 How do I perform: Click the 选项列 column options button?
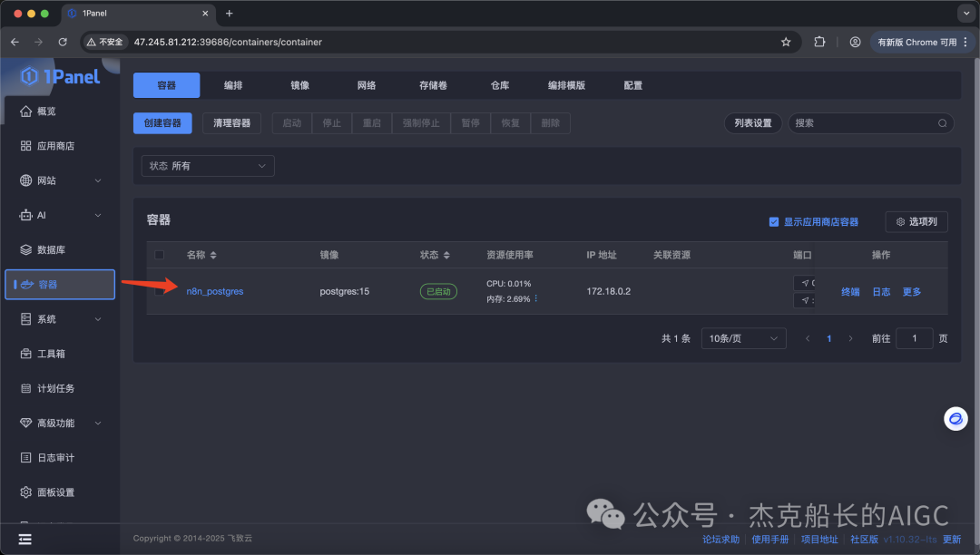(x=916, y=221)
